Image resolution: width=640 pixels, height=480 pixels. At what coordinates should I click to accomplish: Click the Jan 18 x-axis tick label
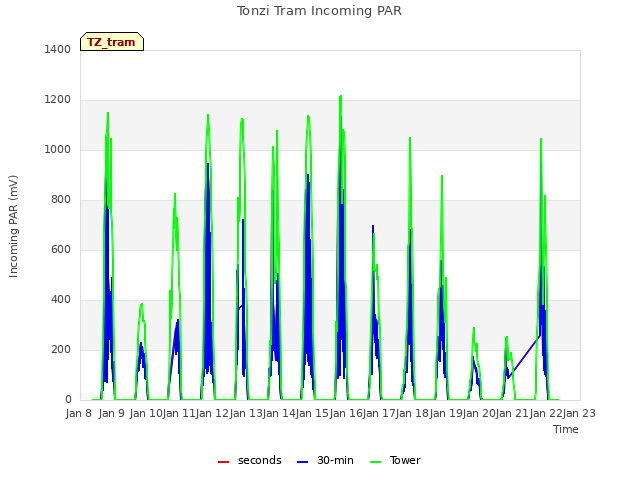pyautogui.click(x=412, y=413)
